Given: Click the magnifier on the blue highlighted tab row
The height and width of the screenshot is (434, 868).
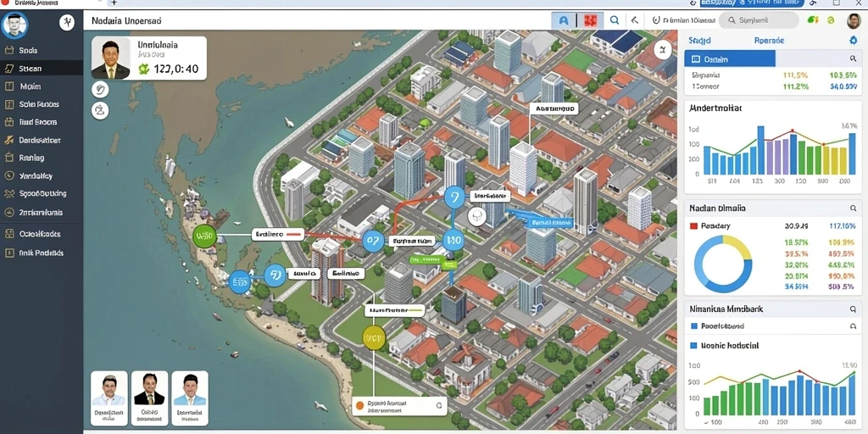Looking at the screenshot, I should pyautogui.click(x=853, y=58).
